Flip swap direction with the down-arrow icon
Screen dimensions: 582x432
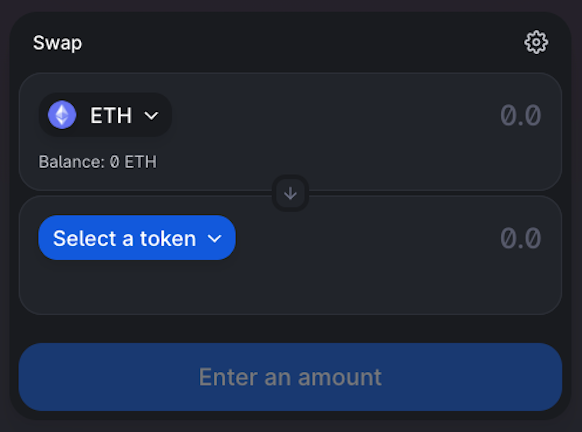(290, 193)
